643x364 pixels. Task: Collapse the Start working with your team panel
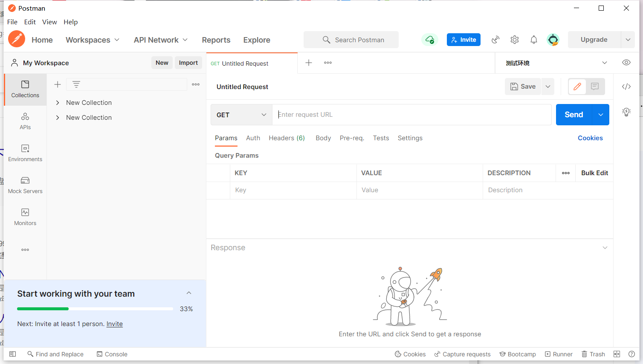(x=189, y=293)
